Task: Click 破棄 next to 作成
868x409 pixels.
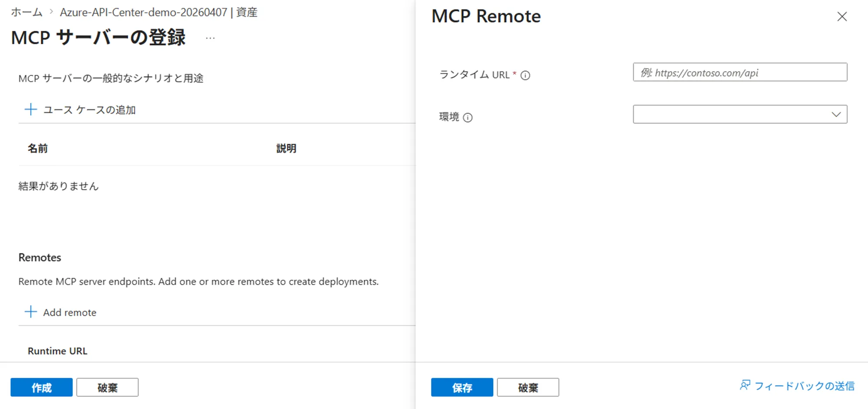Action: pyautogui.click(x=107, y=387)
